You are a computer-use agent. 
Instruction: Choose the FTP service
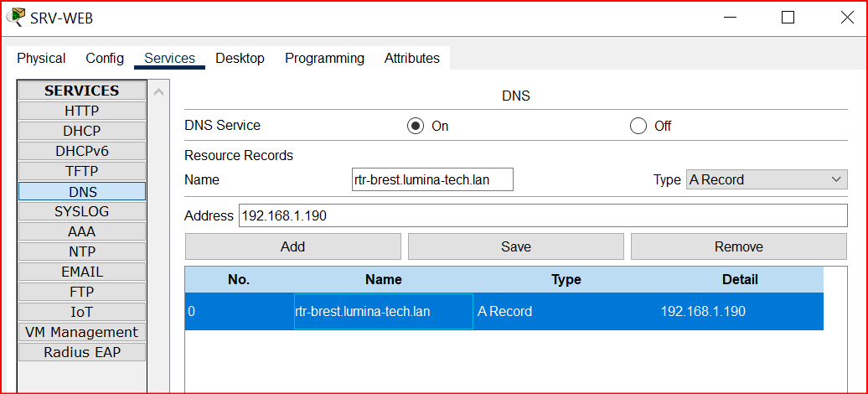[x=82, y=292]
